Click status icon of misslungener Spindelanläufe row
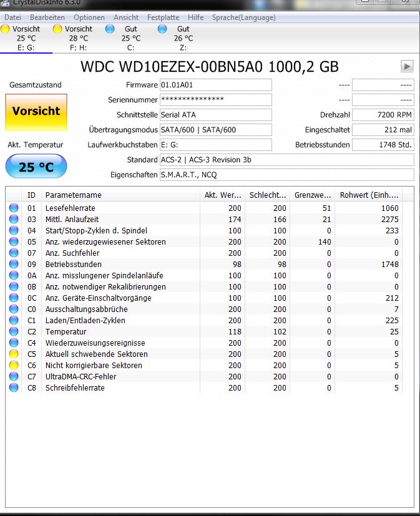The width and height of the screenshot is (420, 516). pyautogui.click(x=14, y=275)
